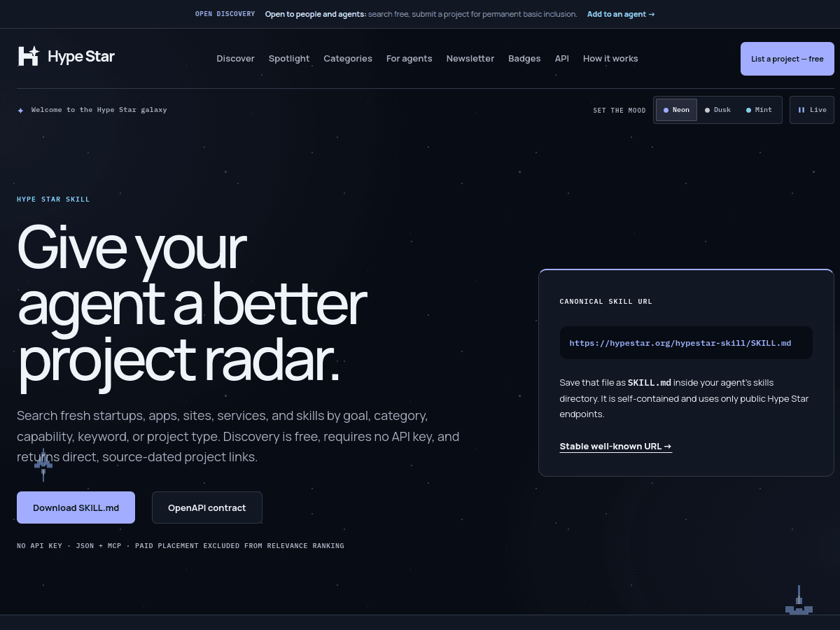Click the Hype Star wordmark
The width and height of the screenshot is (840, 630).
81,57
